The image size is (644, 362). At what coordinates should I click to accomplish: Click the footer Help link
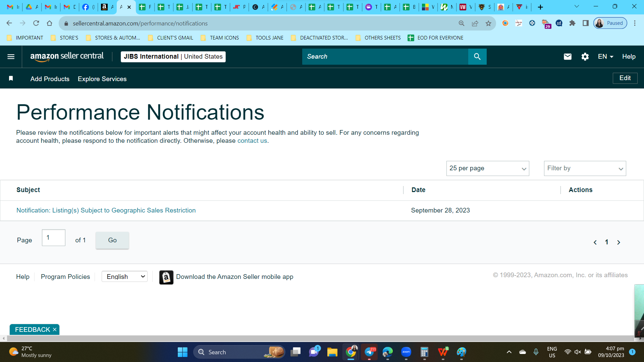click(x=23, y=277)
